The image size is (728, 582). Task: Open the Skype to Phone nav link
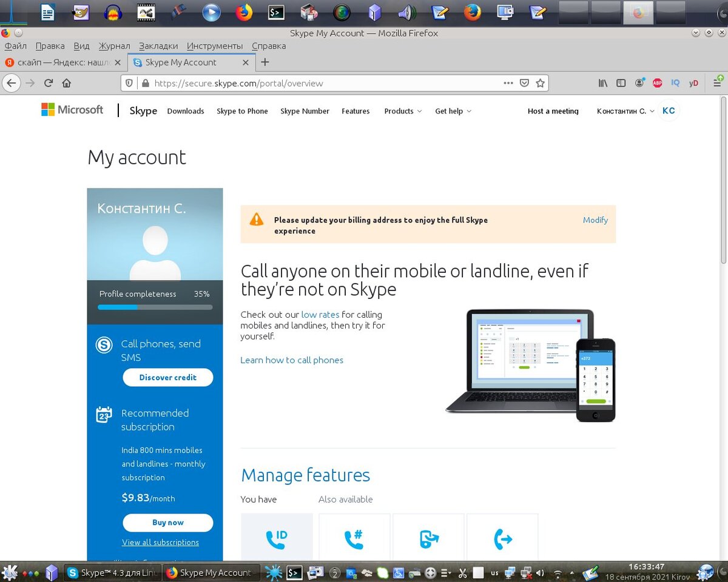242,111
